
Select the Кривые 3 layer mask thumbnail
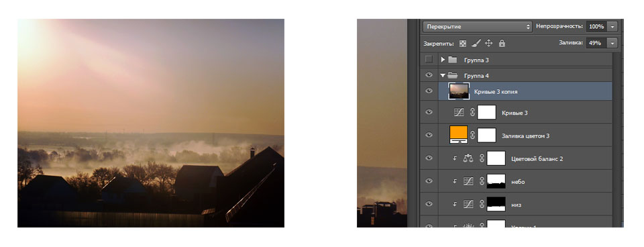click(x=487, y=112)
